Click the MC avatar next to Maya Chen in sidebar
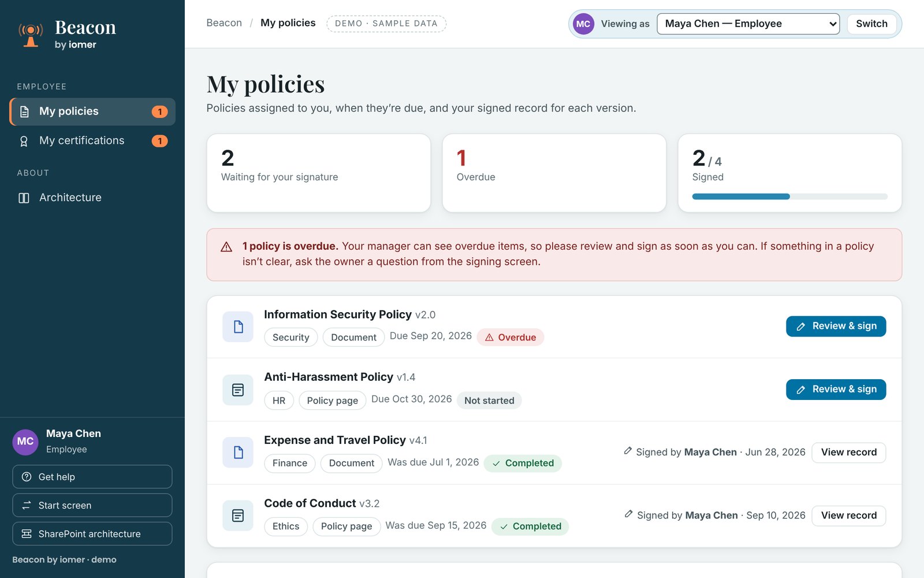Image resolution: width=924 pixels, height=578 pixels. point(25,442)
